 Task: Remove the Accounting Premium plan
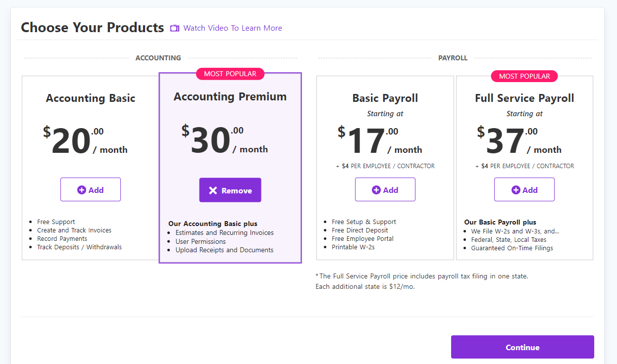(x=230, y=190)
